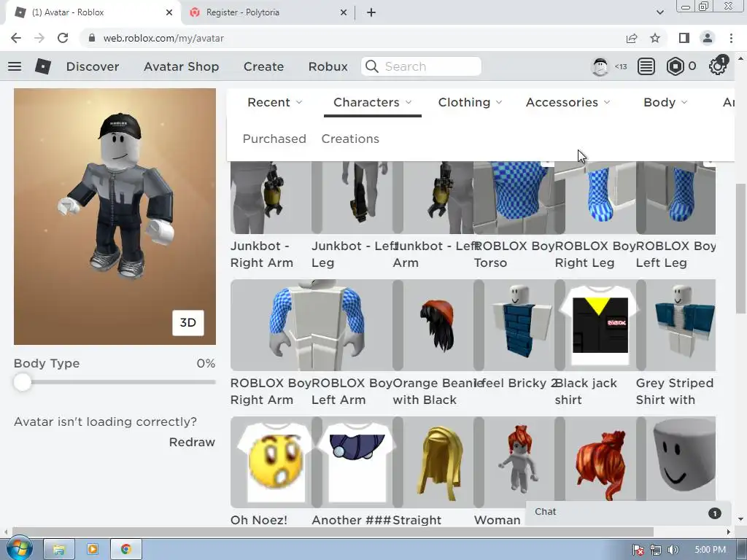The image size is (747, 560).
Task: Click the browser address bar URL
Action: (x=163, y=38)
